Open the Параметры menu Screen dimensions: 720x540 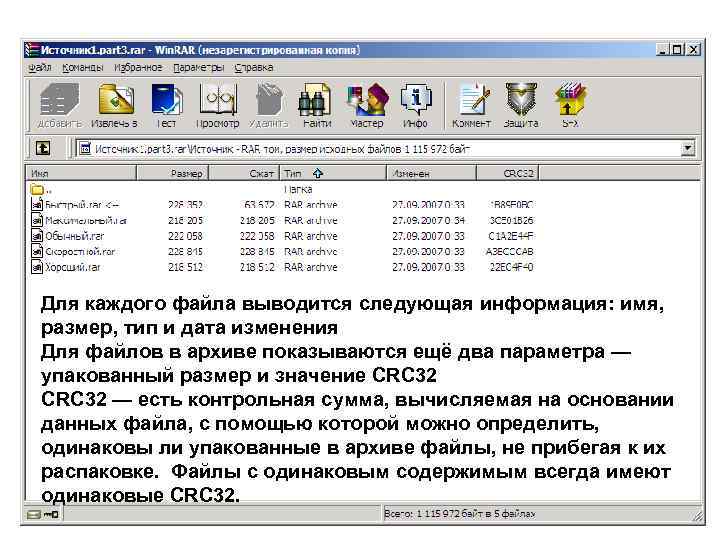click(198, 68)
